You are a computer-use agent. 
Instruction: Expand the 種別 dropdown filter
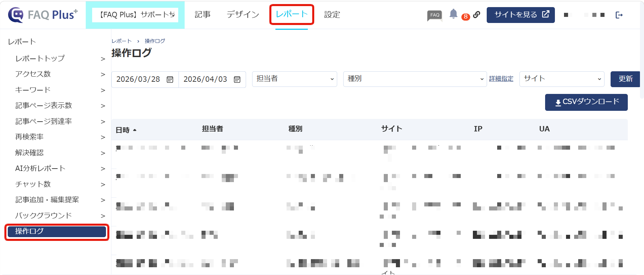414,79
